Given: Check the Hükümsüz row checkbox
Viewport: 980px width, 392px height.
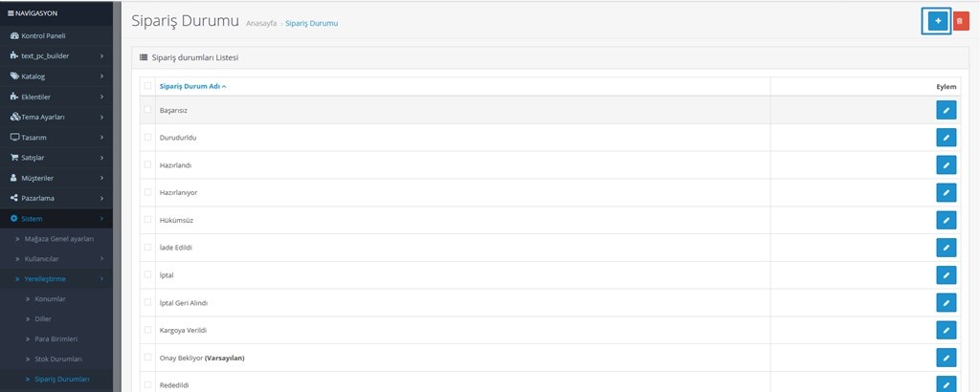Looking at the screenshot, I should click(x=147, y=220).
